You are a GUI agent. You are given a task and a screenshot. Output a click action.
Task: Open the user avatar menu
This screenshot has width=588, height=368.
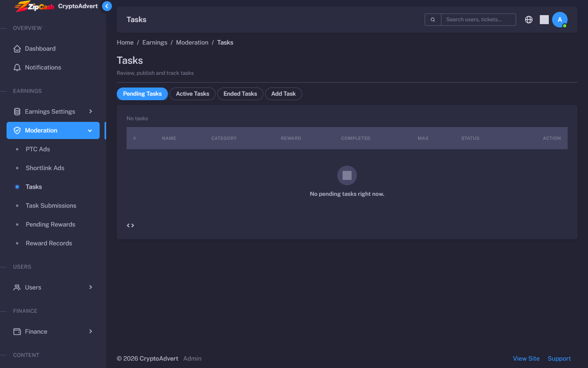(560, 20)
